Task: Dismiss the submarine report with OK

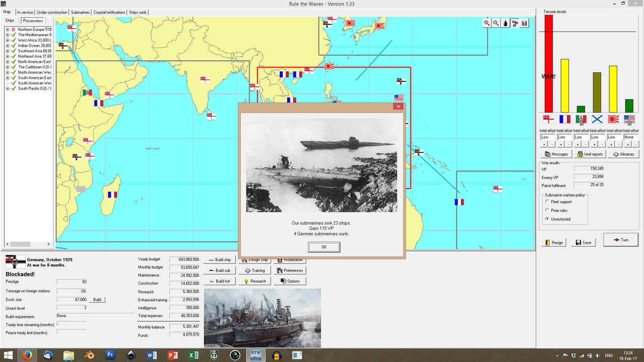Action: pyautogui.click(x=324, y=247)
